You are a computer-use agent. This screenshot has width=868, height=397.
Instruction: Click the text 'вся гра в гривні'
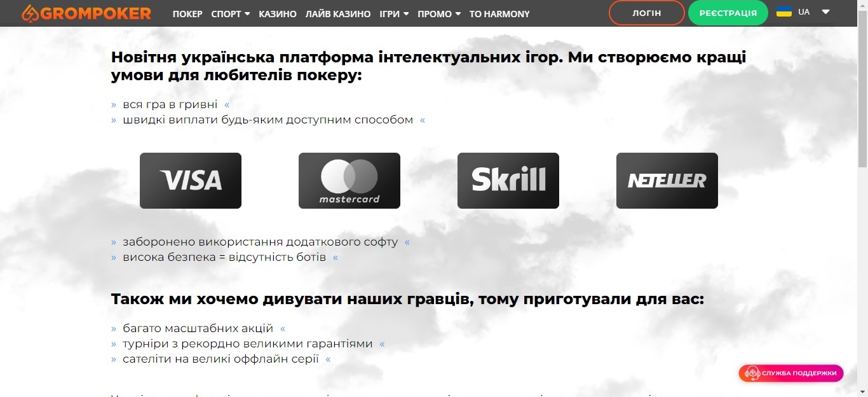(170, 104)
